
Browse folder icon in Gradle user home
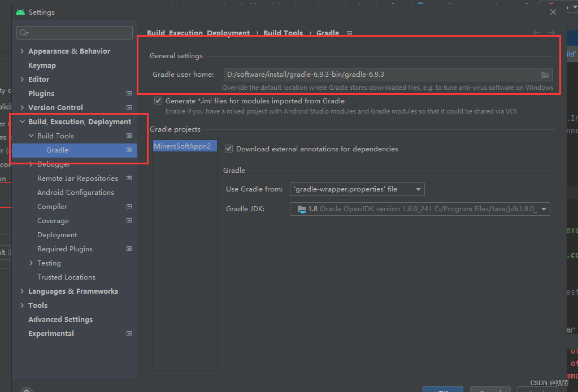coord(545,75)
